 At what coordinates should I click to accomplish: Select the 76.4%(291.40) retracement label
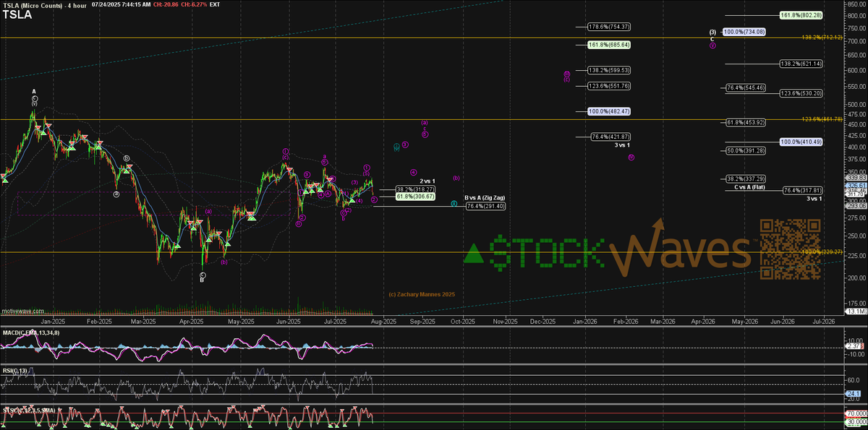485,206
